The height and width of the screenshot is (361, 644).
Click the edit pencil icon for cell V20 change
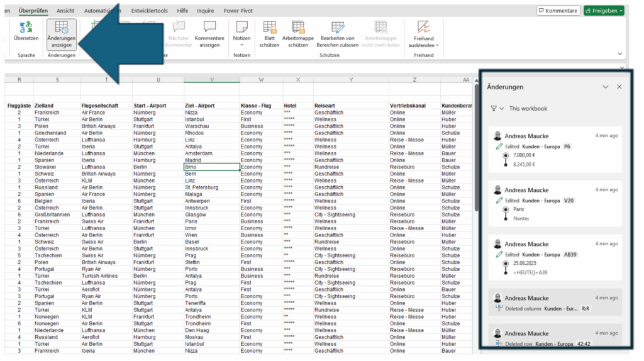tap(499, 201)
